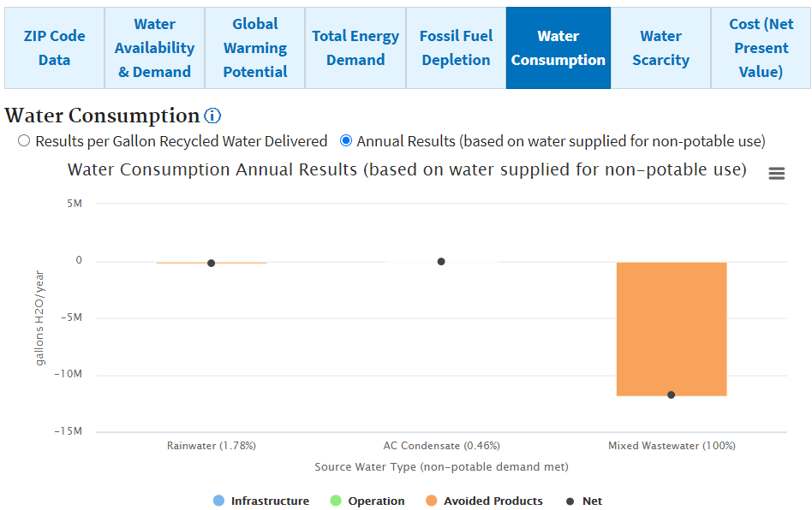Select the Water Consumption tab
The height and width of the screenshot is (510, 812).
558,48
